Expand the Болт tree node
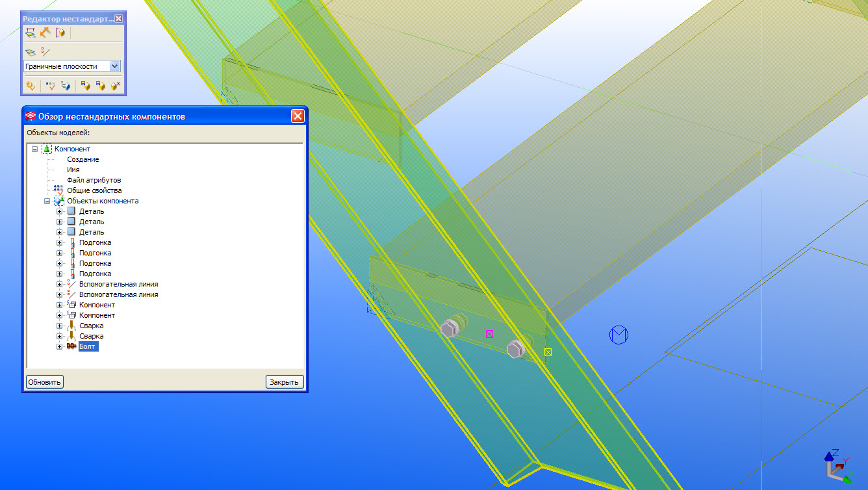 (x=60, y=347)
